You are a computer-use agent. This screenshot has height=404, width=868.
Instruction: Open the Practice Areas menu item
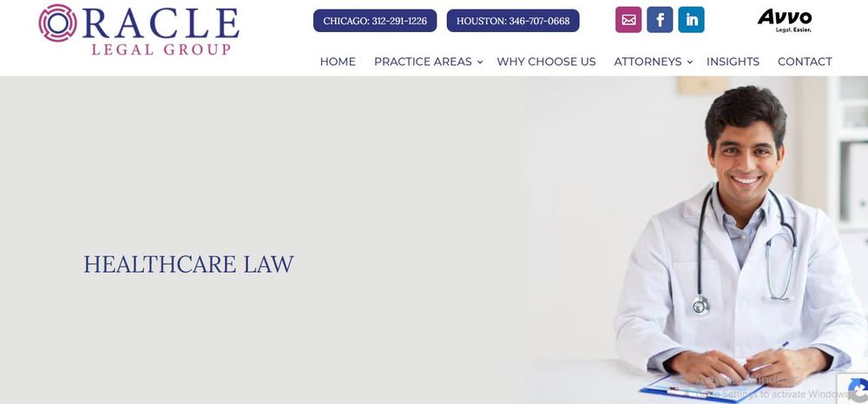pyautogui.click(x=423, y=62)
